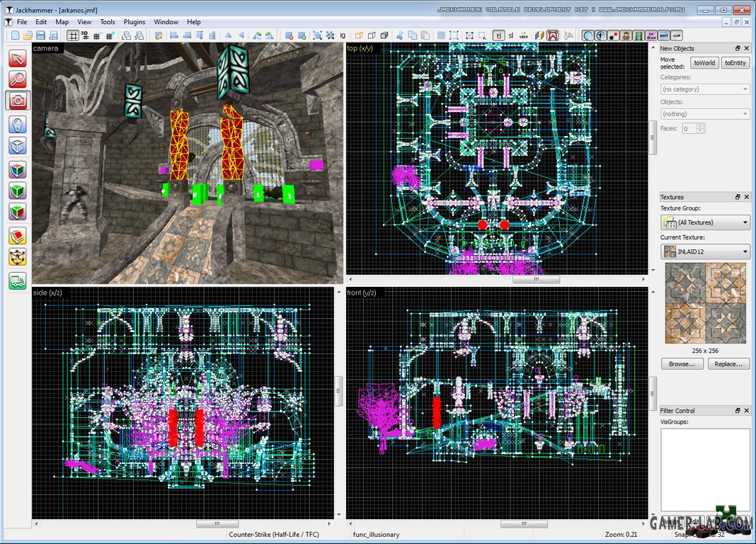Open the File menu
This screenshot has height=544, width=756.
[x=22, y=22]
